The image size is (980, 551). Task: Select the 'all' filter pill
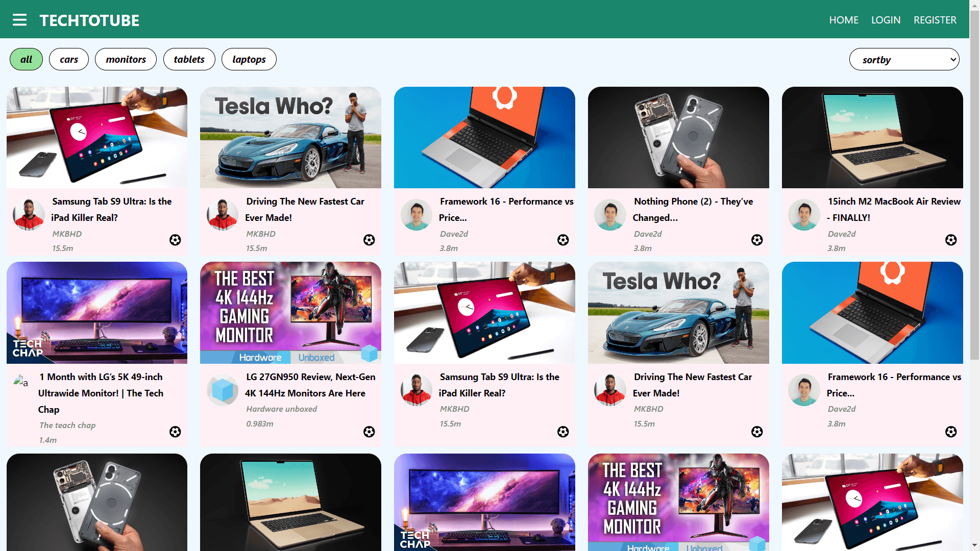[x=26, y=59]
